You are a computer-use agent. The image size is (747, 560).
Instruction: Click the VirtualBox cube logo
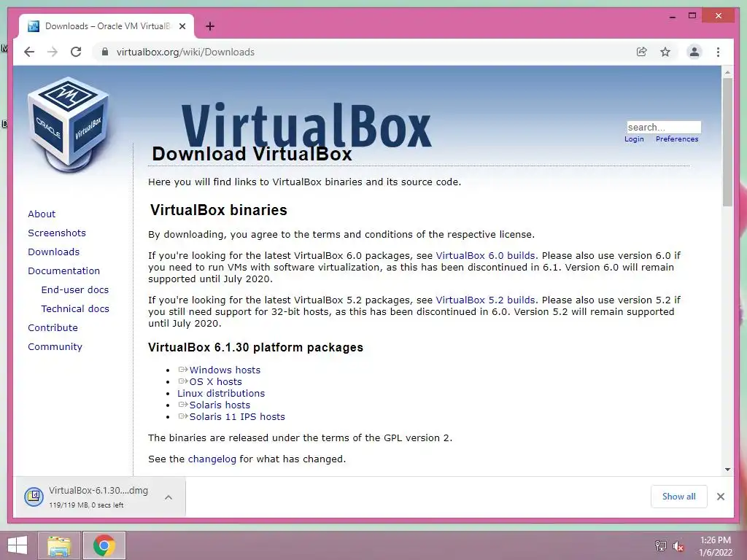pyautogui.click(x=69, y=124)
